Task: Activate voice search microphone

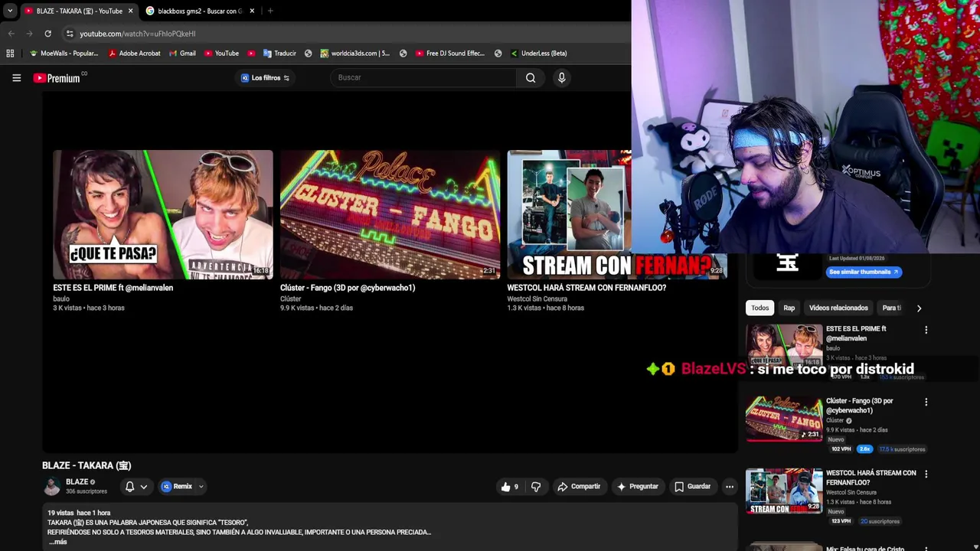Action: [x=561, y=77]
